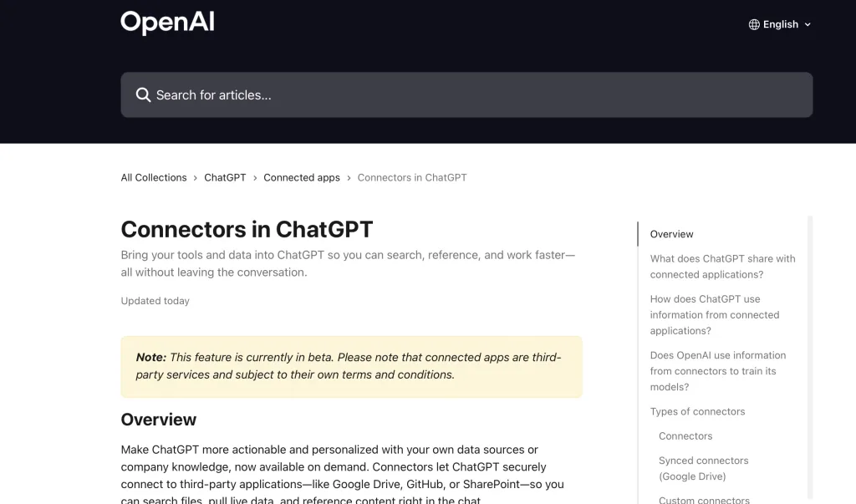This screenshot has width=856, height=504.
Task: Open the English language dropdown
Action: click(x=780, y=24)
